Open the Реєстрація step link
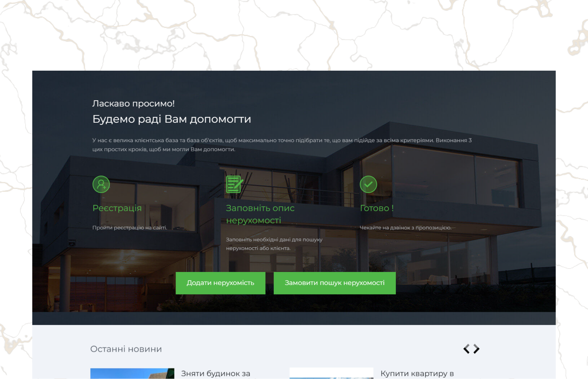 point(117,208)
